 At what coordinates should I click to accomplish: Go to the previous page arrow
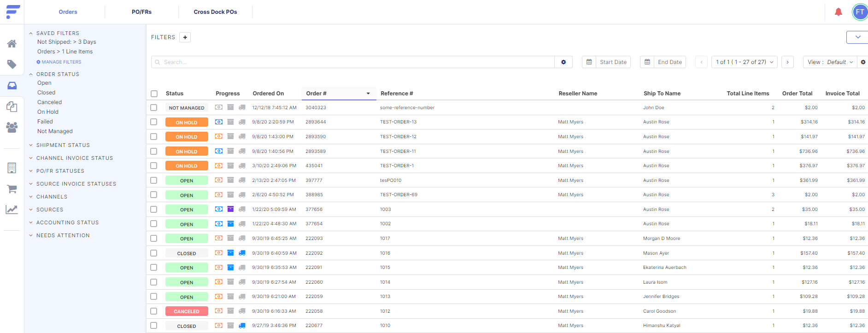[x=701, y=62]
